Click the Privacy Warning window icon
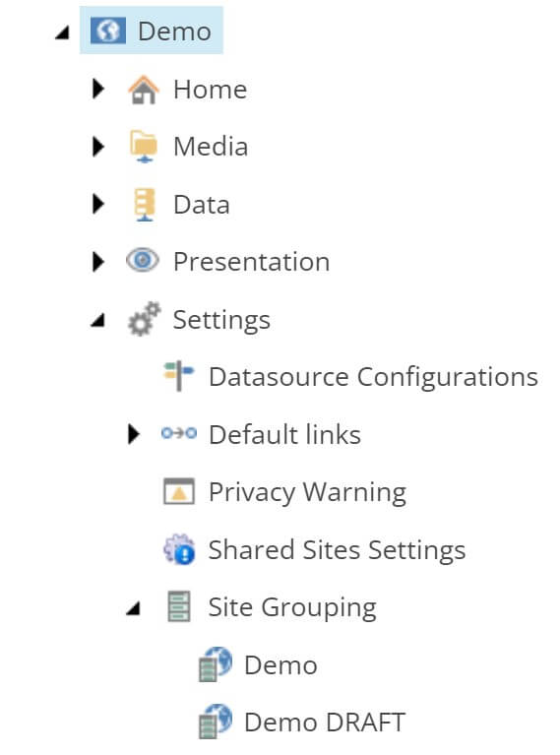This screenshot has height=755, width=560. click(179, 491)
